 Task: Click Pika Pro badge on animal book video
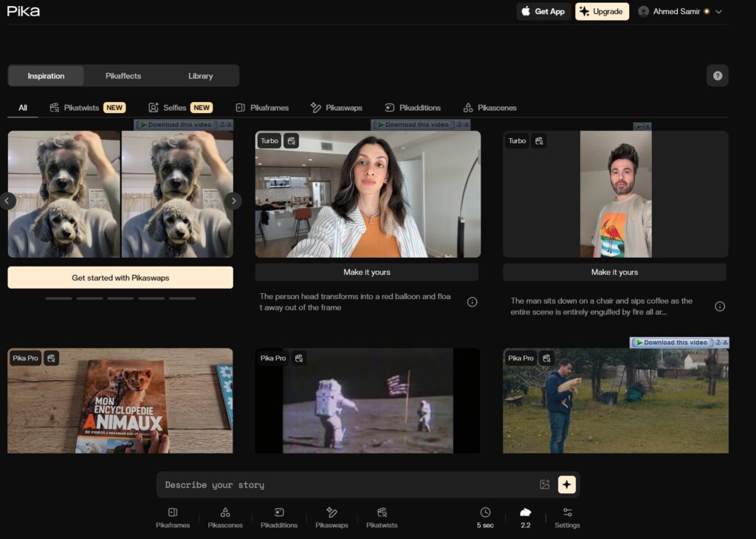click(25, 358)
